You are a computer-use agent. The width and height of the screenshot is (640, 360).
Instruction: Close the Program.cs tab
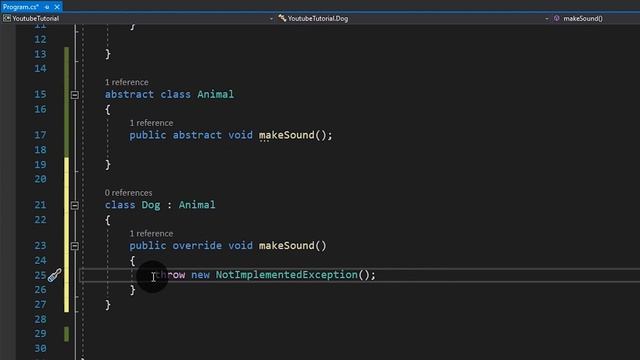pyautogui.click(x=57, y=7)
